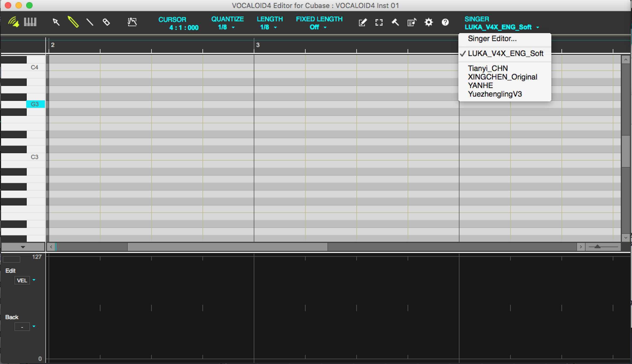
Task: Open settings with the gear icon
Action: coord(428,22)
